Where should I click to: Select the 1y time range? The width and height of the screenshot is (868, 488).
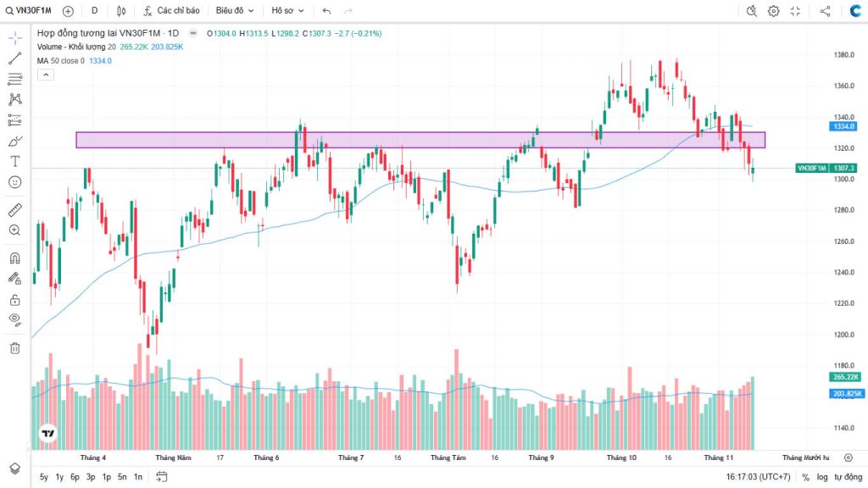[59, 477]
